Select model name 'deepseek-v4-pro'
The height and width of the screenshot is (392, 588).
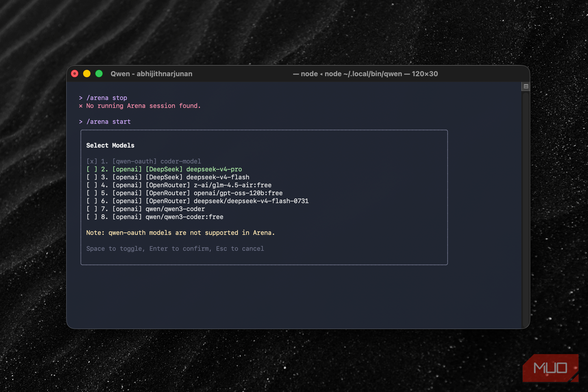[x=214, y=169]
